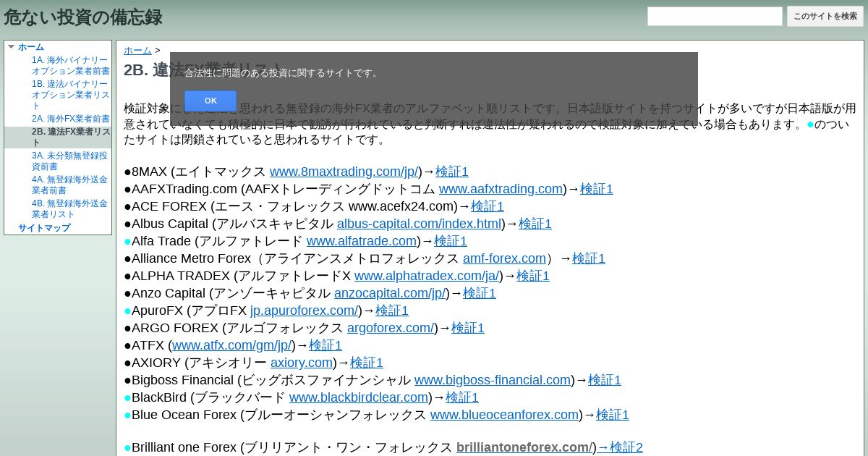The width and height of the screenshot is (868, 456).
Task: Open axiory.com link
Action: click(x=302, y=363)
